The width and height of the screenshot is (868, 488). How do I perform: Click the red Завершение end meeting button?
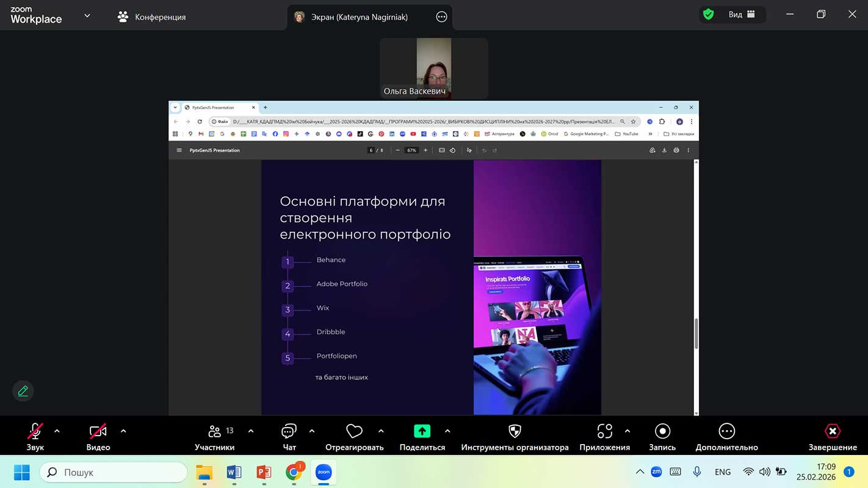(x=833, y=432)
